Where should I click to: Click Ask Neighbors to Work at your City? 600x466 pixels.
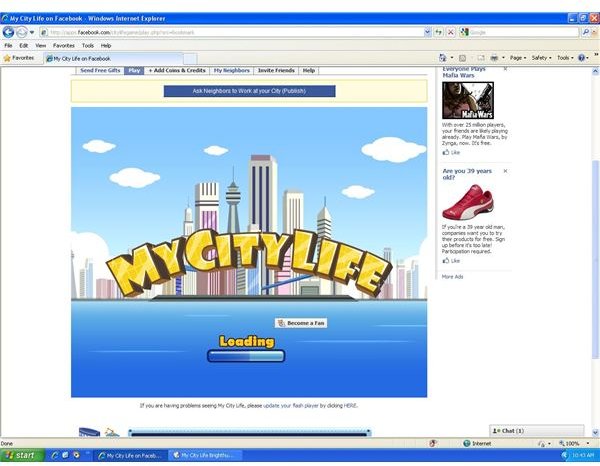(x=249, y=91)
